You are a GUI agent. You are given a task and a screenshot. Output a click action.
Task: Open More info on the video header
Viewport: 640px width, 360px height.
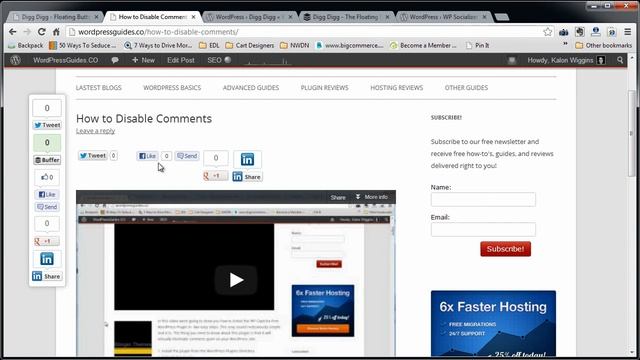(372, 197)
